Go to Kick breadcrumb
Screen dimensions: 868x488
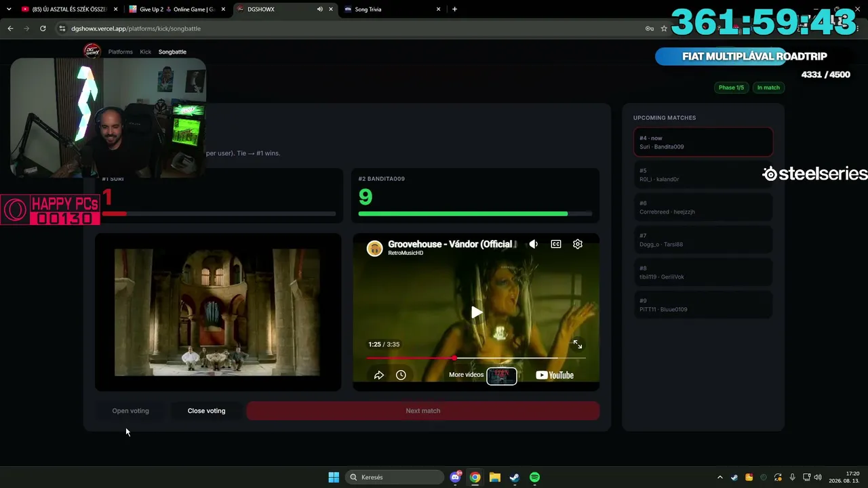146,52
